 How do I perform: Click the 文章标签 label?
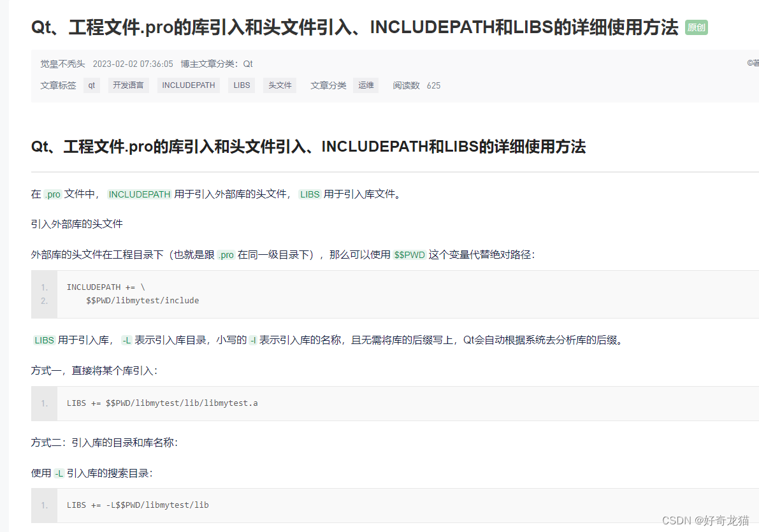click(58, 85)
